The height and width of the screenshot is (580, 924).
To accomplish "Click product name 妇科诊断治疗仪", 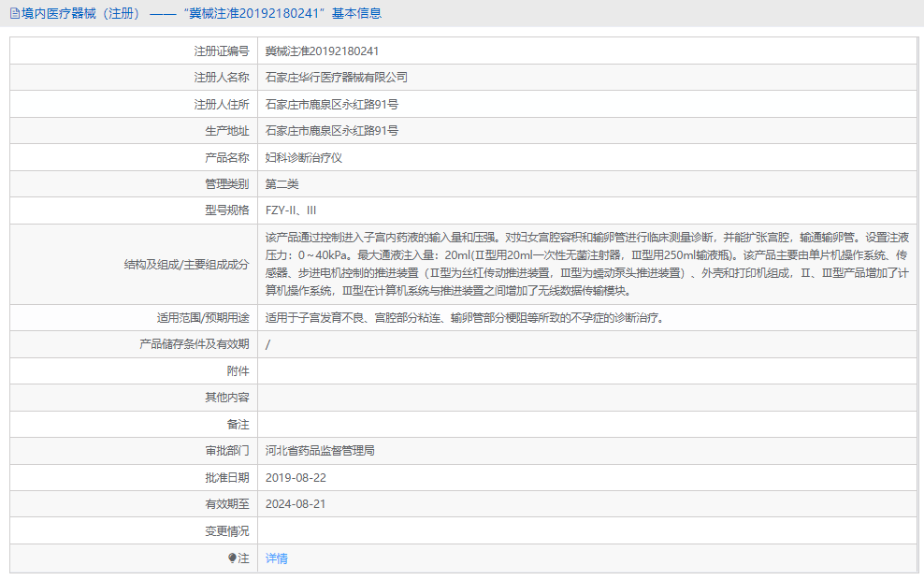I will 307,157.
